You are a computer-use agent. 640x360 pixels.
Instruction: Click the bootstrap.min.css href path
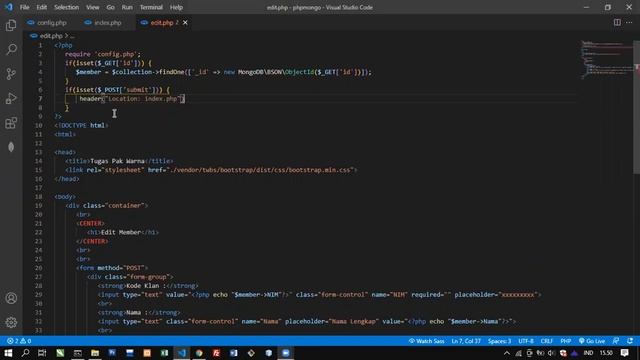pyautogui.click(x=259, y=170)
